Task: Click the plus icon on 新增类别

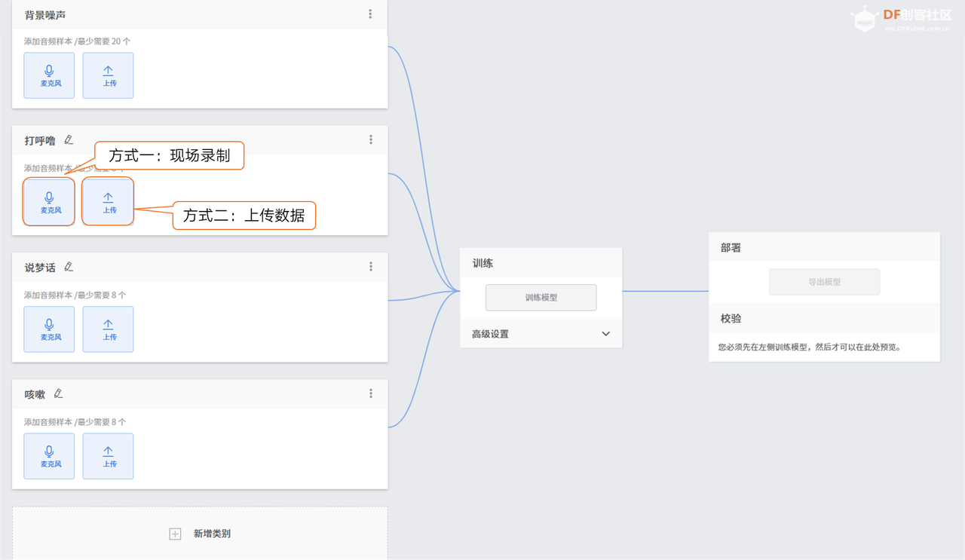Action: tap(175, 534)
